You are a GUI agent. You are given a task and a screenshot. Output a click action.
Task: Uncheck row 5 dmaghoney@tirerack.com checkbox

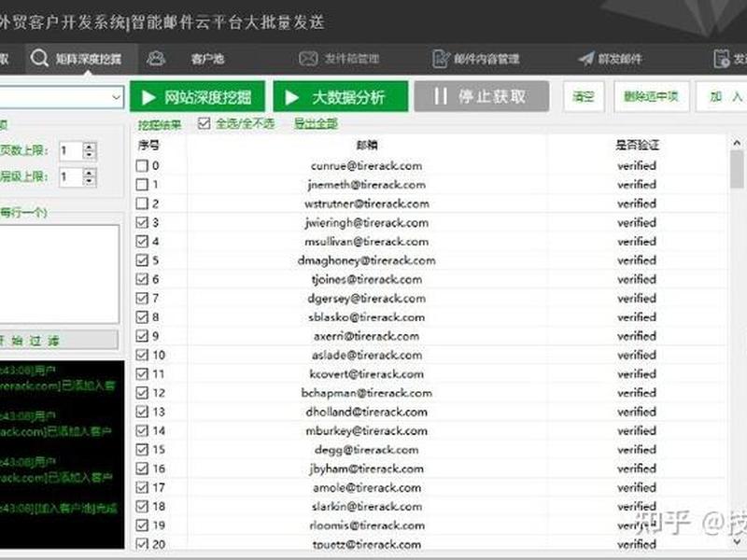[x=142, y=260]
